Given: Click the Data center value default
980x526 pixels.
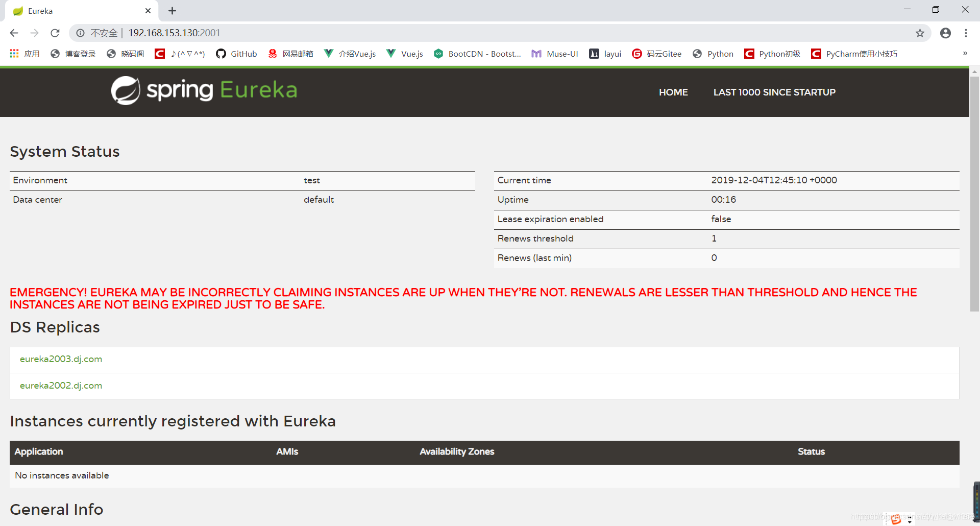Looking at the screenshot, I should tap(318, 200).
